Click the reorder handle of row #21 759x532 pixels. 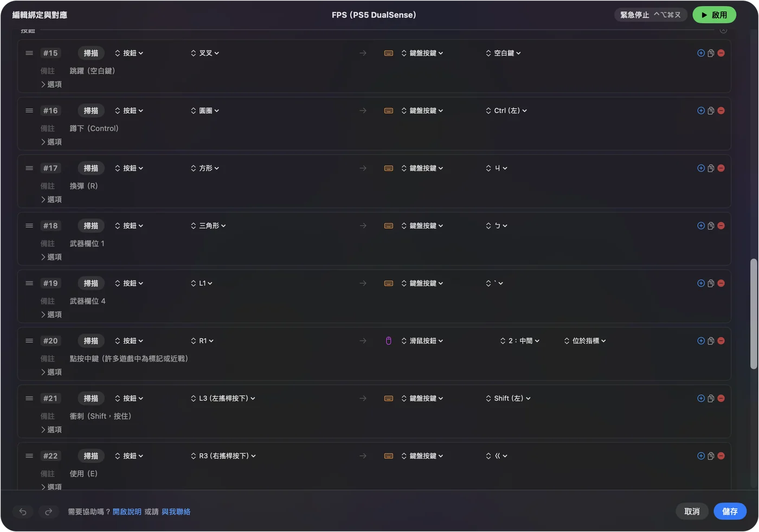[x=29, y=398]
